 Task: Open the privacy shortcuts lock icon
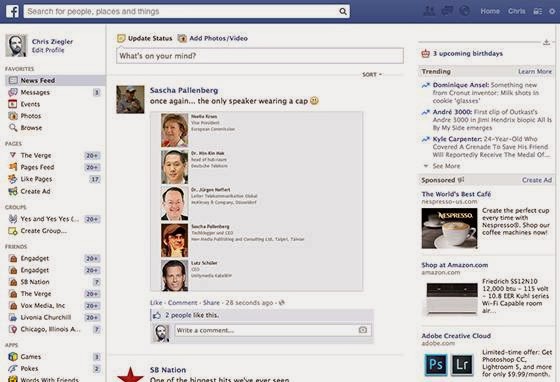tap(537, 11)
